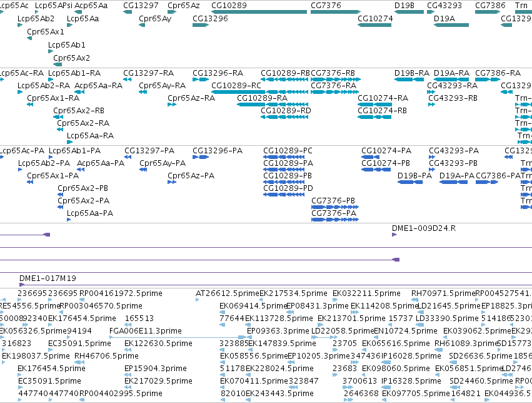
Task: Click the CG7386 gene bar
Action: coord(488,12)
